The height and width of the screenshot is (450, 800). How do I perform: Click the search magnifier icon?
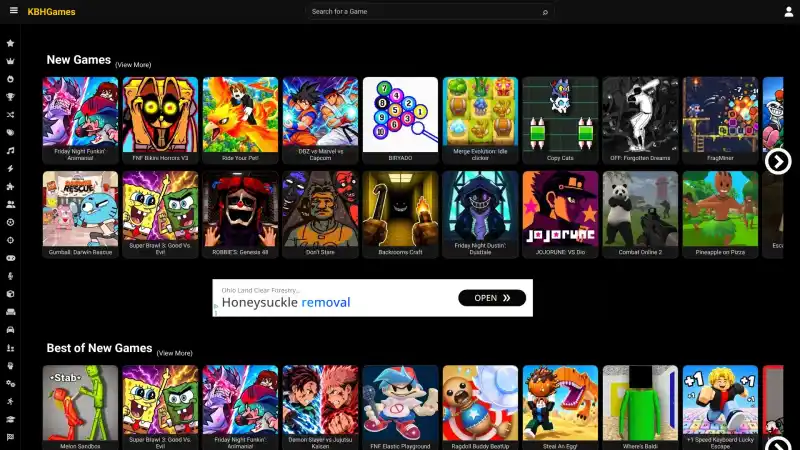pos(545,12)
